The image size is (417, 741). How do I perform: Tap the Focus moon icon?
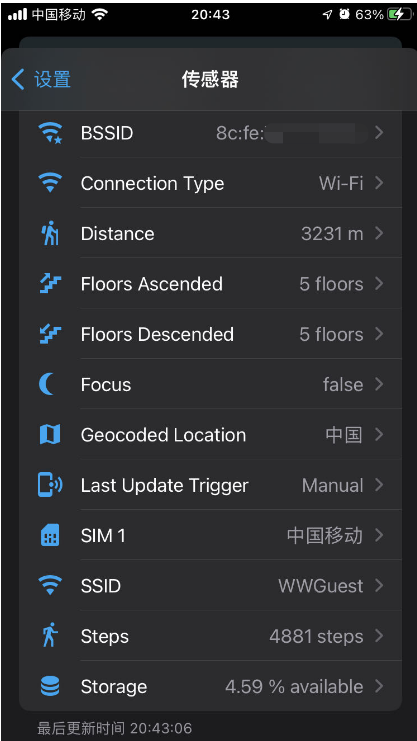47,384
